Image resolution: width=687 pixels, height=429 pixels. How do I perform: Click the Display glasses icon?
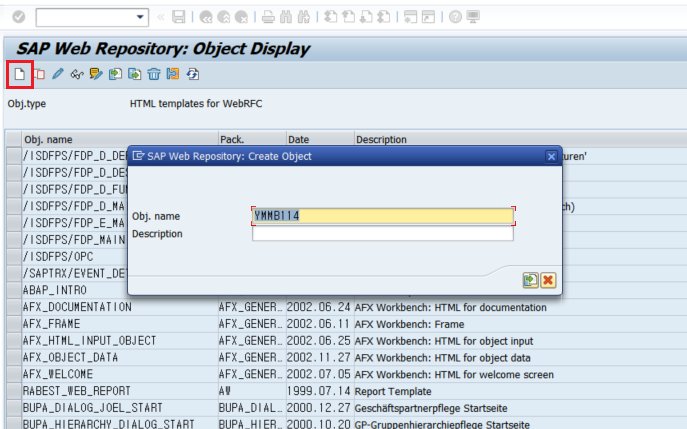(x=77, y=74)
